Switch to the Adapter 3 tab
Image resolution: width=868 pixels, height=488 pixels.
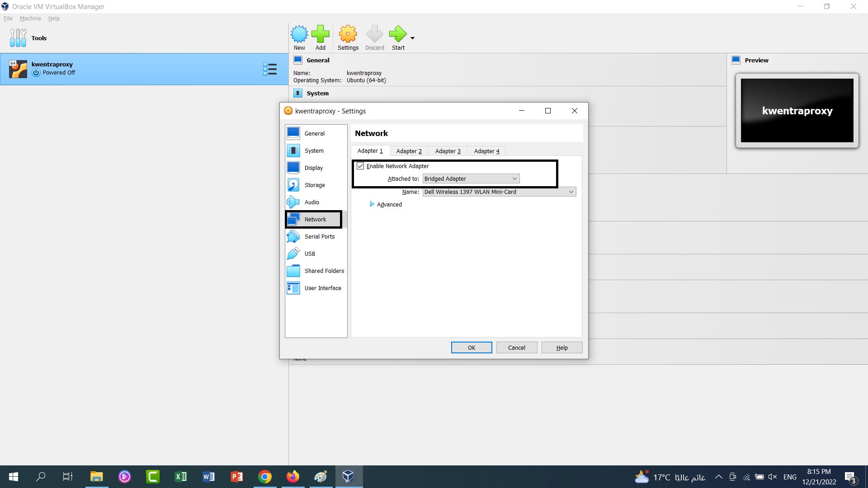pos(448,151)
